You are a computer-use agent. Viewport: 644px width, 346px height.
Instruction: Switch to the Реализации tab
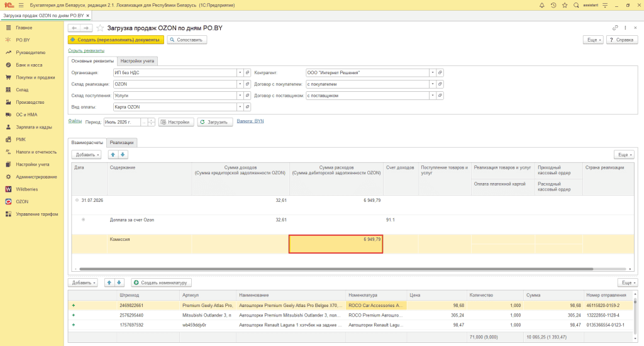[121, 143]
